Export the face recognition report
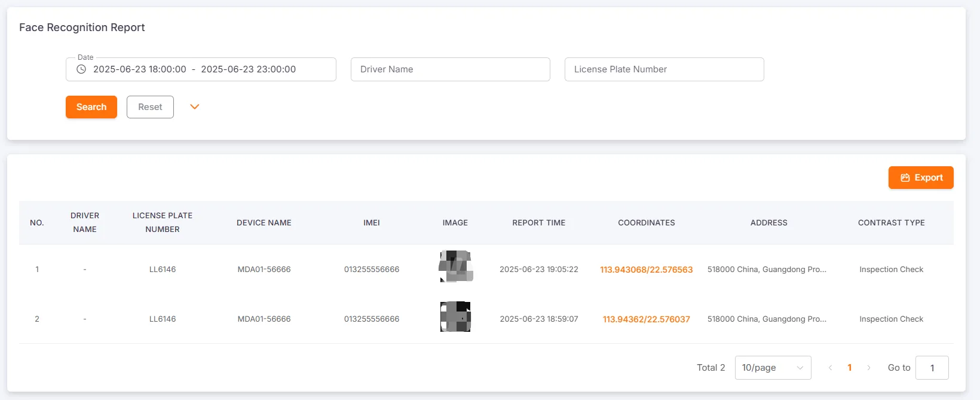 coord(921,178)
